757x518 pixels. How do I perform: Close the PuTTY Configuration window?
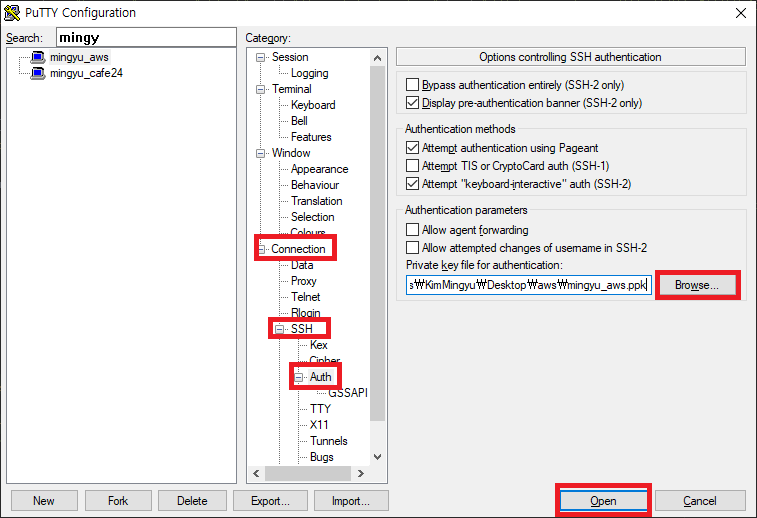(741, 13)
